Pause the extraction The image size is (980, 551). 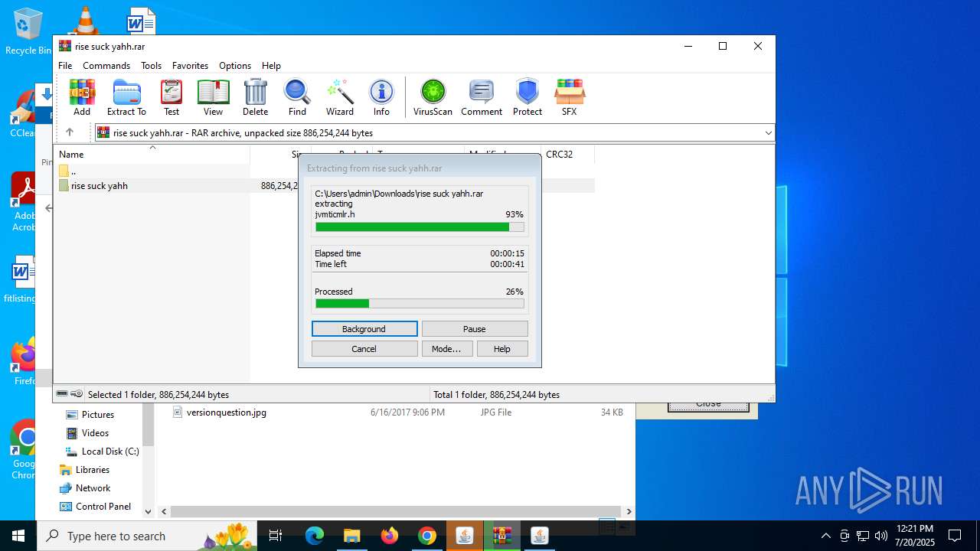click(475, 328)
